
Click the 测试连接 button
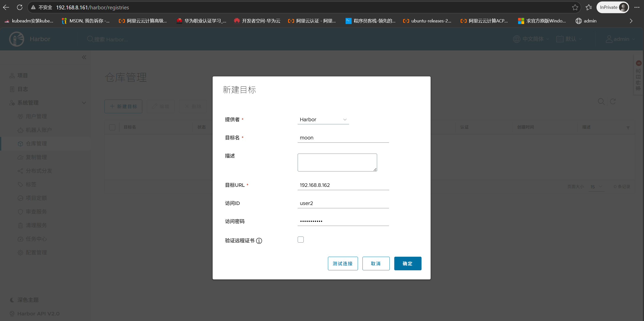343,264
